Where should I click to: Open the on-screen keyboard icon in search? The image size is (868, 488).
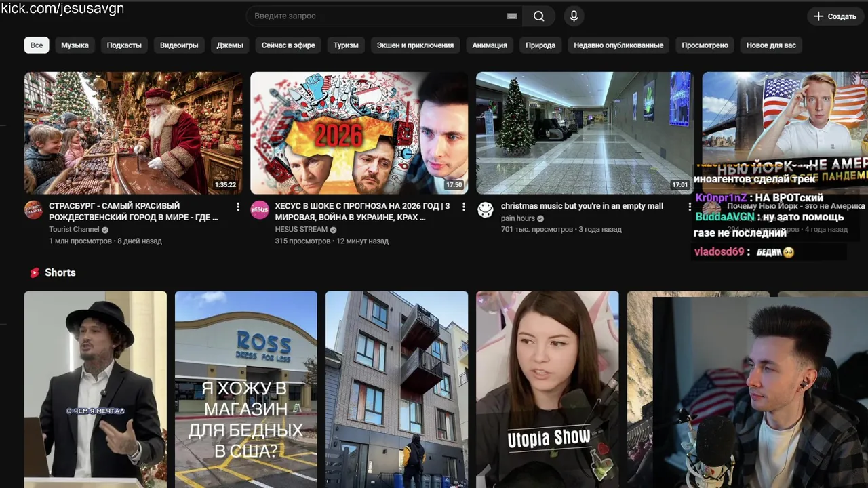tap(512, 16)
